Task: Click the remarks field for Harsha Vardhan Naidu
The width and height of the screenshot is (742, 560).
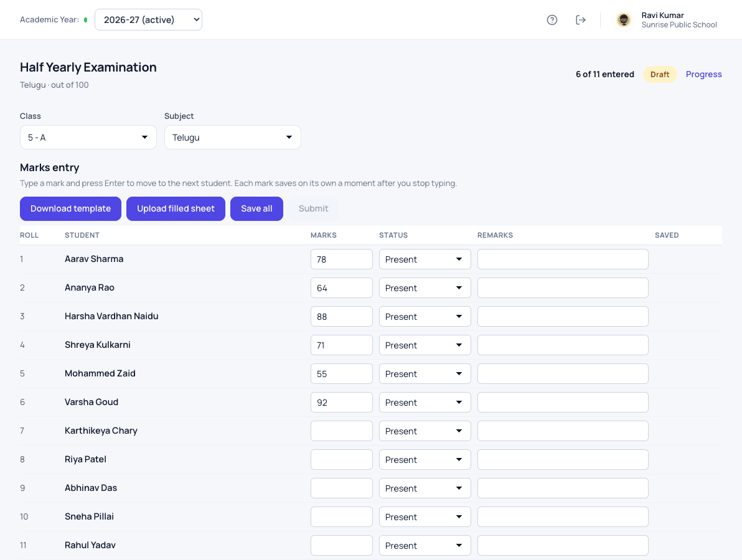Action: (x=563, y=317)
